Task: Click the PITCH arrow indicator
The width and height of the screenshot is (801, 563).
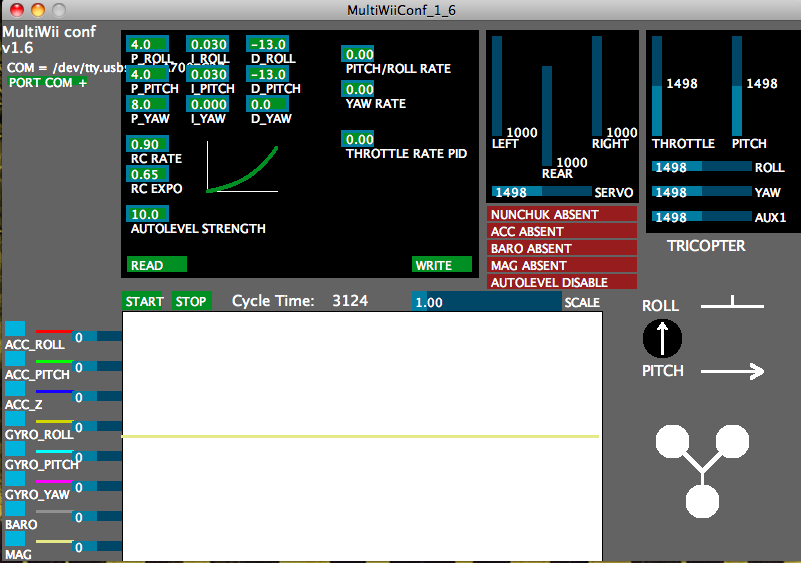Action: coord(732,371)
